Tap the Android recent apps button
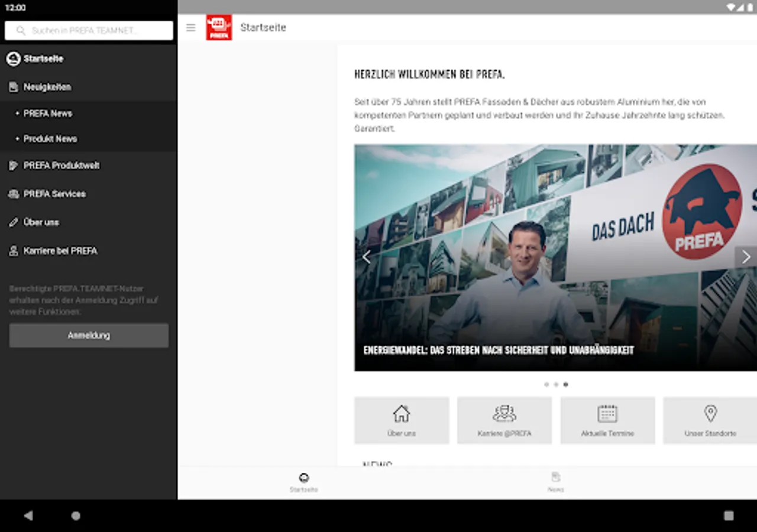The height and width of the screenshot is (532, 757). (x=729, y=515)
